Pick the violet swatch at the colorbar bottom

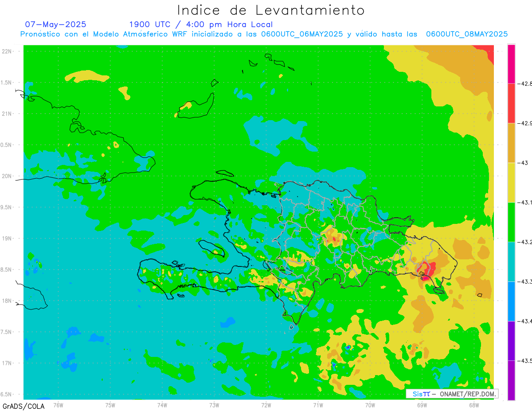pos(511,380)
